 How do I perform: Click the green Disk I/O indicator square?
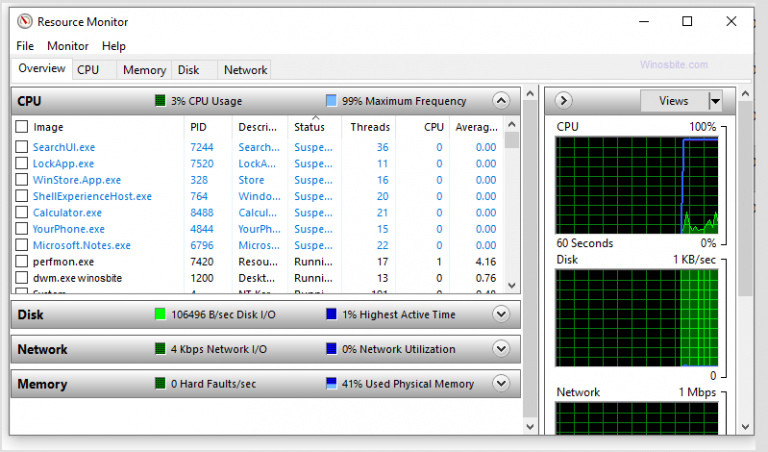point(160,315)
